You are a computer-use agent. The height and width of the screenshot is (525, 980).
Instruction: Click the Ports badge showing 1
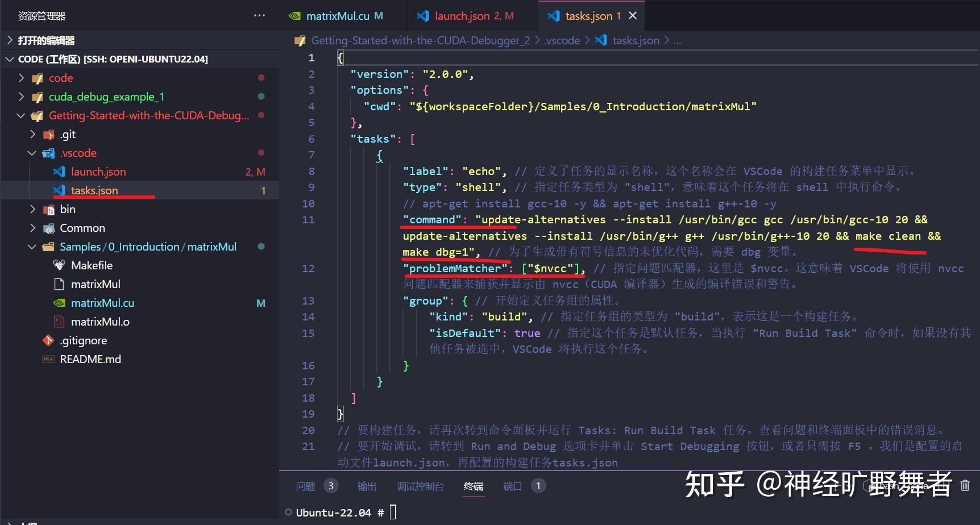pos(538,486)
